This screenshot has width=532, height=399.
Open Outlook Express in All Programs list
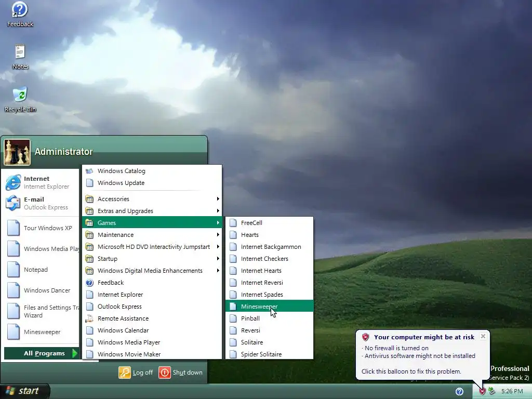152,307
